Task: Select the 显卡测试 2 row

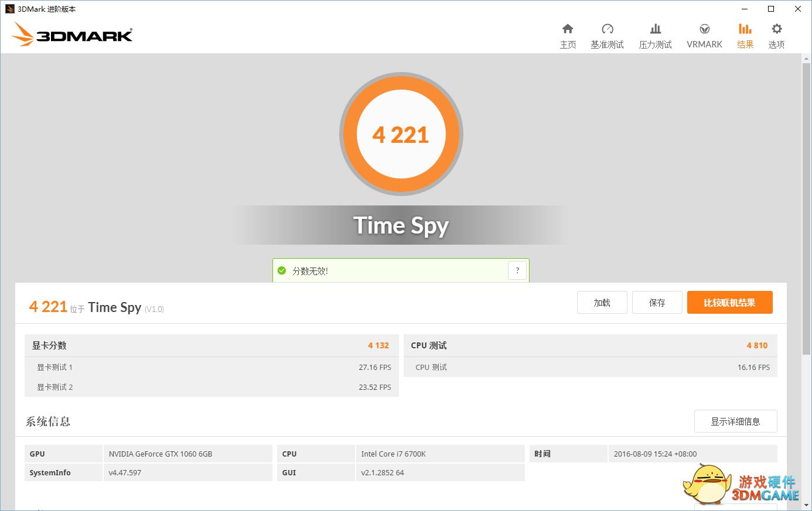Action: pyautogui.click(x=211, y=387)
